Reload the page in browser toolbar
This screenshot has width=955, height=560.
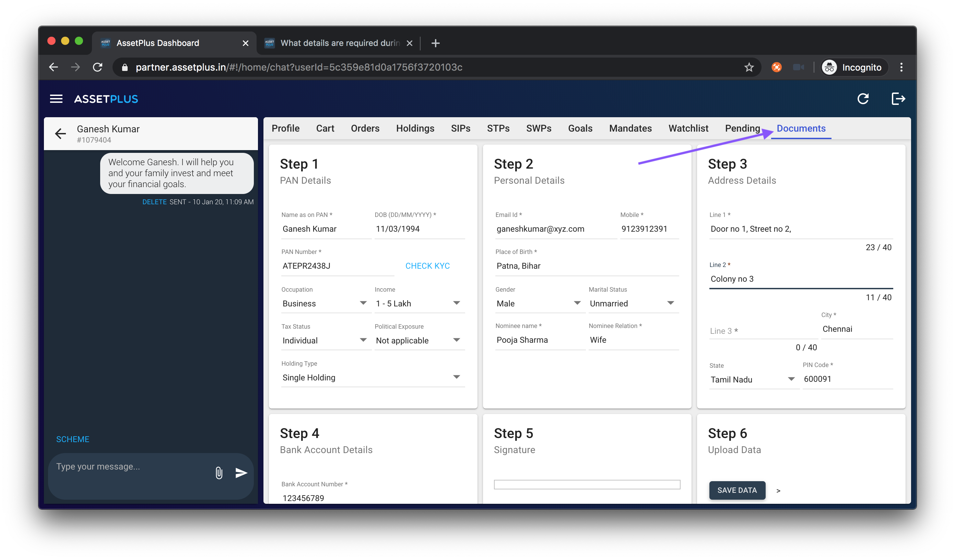coord(98,68)
